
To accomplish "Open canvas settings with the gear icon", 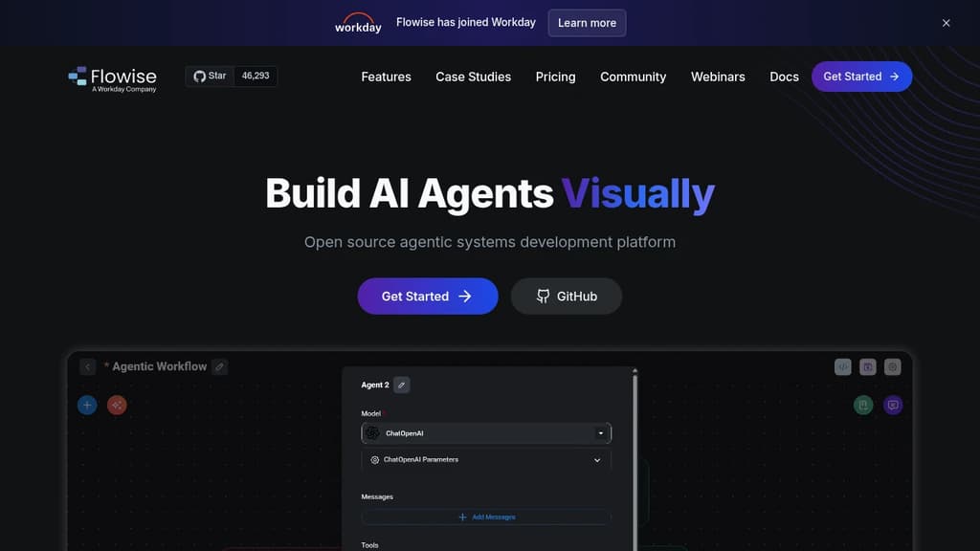I will point(892,366).
